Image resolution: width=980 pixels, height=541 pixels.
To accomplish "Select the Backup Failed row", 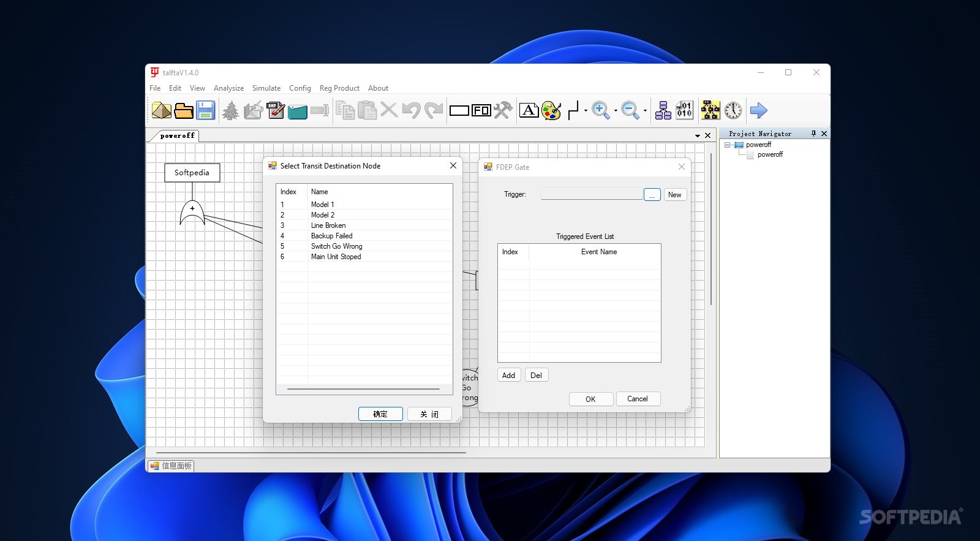I will pos(364,236).
